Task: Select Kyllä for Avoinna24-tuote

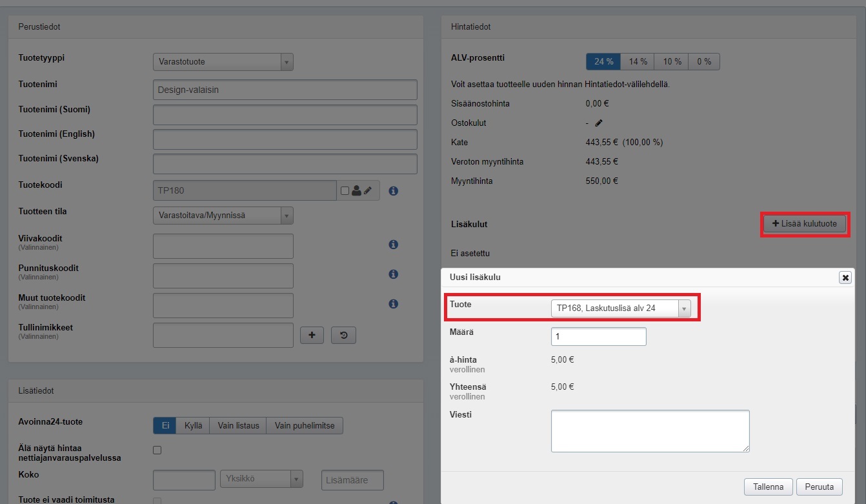Action: (193, 425)
